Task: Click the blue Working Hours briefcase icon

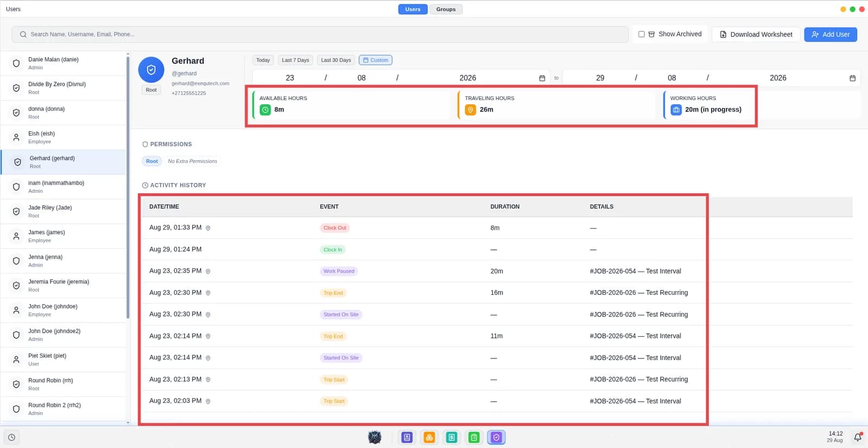Action: click(x=676, y=110)
